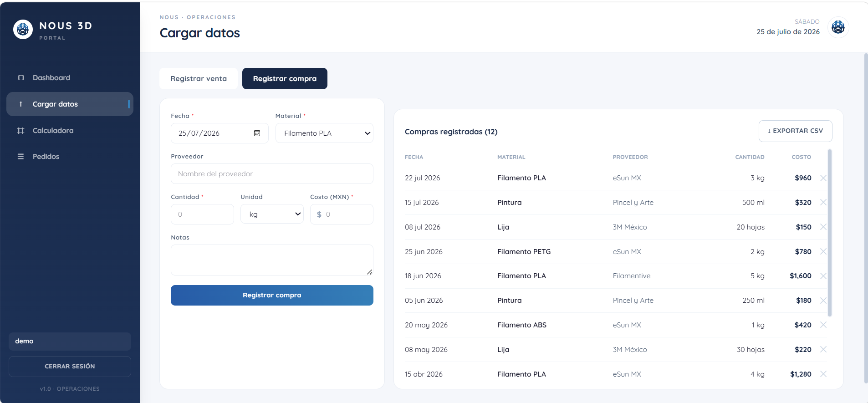Click the purchases table scrollbar
This screenshot has width=868, height=403.
pyautogui.click(x=830, y=233)
